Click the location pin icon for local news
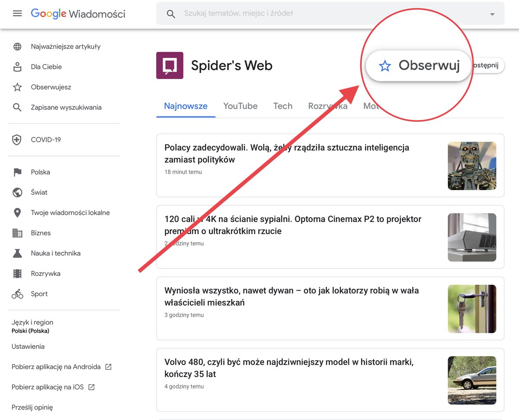 pyautogui.click(x=17, y=213)
